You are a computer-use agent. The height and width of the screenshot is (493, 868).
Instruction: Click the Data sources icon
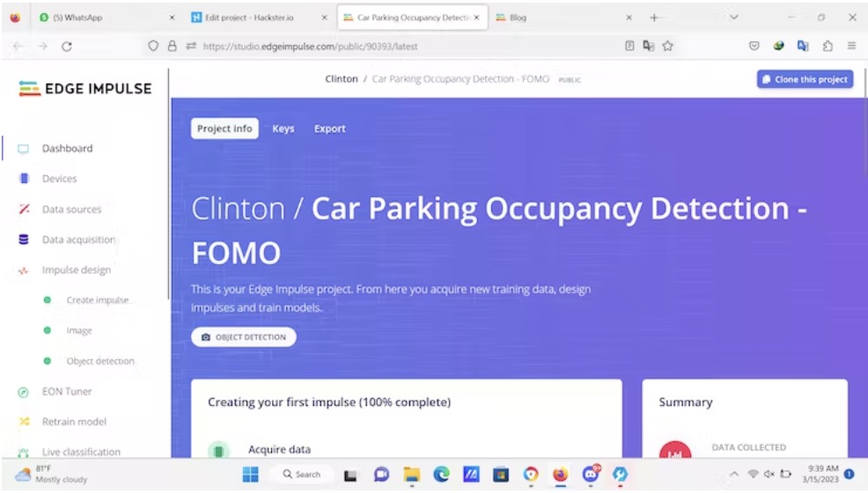click(x=24, y=210)
